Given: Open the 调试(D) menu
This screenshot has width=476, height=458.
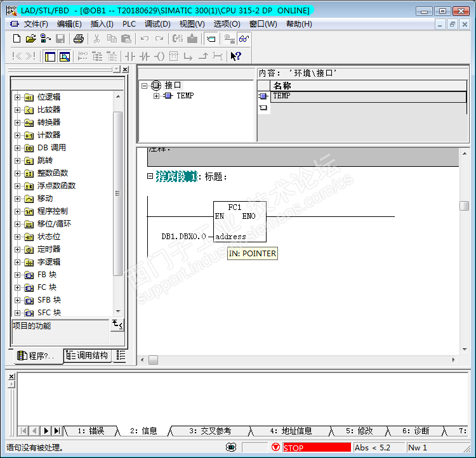Looking at the screenshot, I should pyautogui.click(x=157, y=24).
